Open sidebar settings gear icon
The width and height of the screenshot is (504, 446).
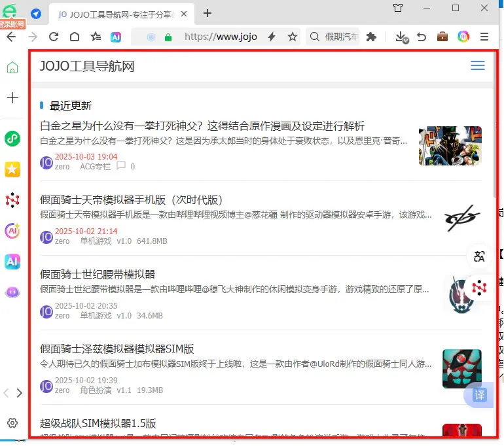[12, 423]
